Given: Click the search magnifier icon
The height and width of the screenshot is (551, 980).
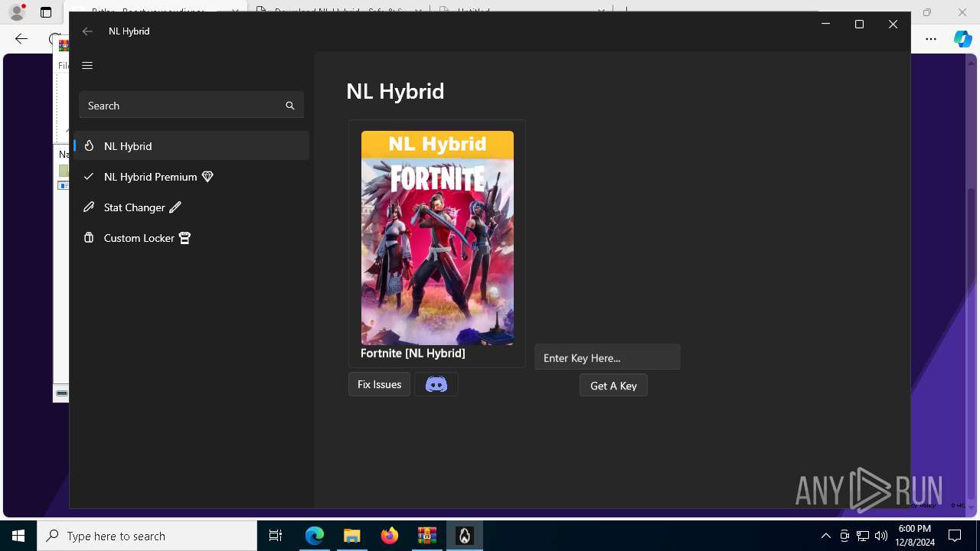Looking at the screenshot, I should [290, 106].
